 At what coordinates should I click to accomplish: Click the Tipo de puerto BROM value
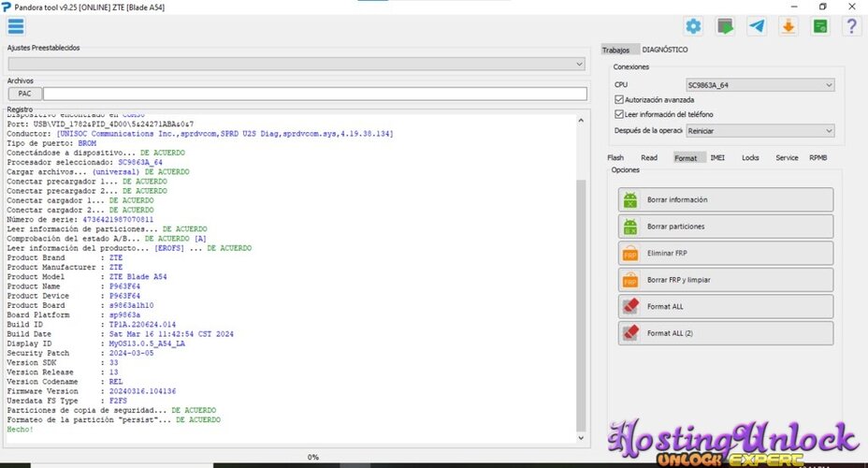87,143
